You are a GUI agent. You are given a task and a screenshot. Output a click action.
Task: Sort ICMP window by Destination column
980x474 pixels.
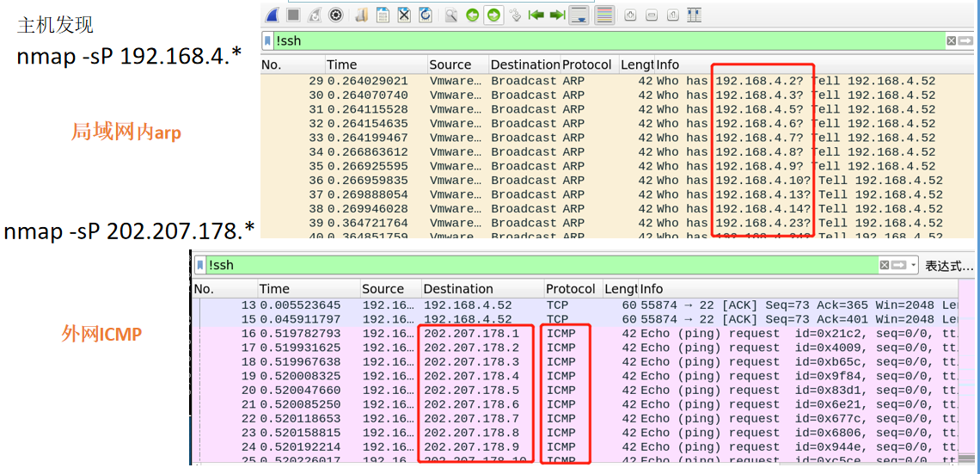482,289
